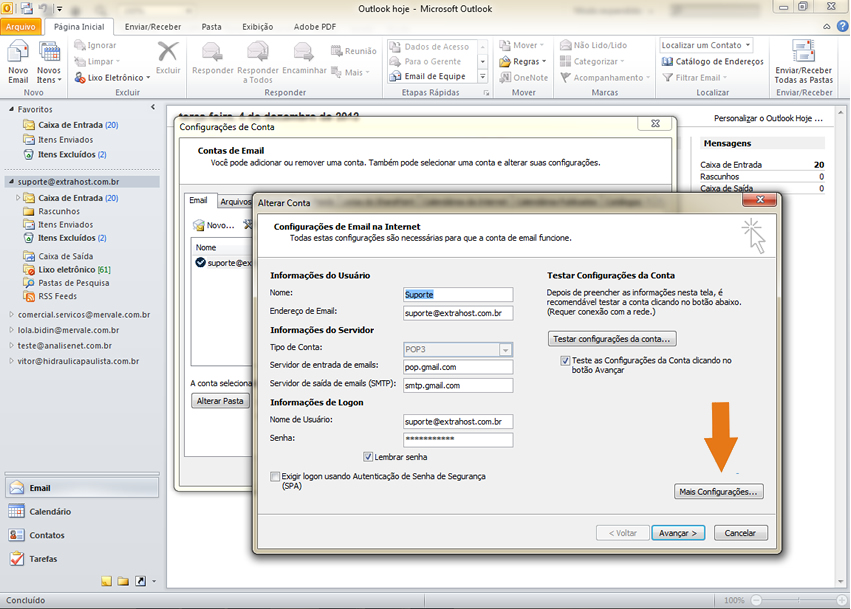Click the Servidor de entrada de emails field
Image resolution: width=851 pixels, height=609 pixels.
458,367
